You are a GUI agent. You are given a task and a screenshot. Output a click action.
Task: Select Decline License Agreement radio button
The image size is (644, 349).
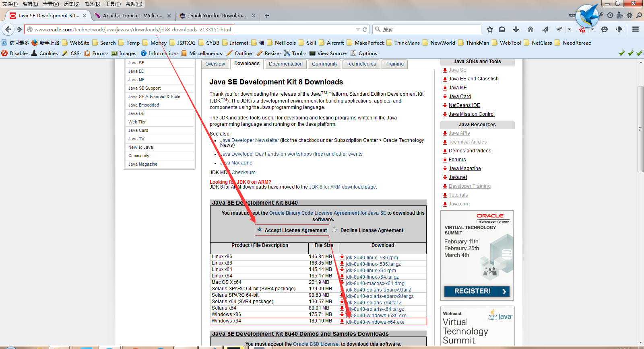tap(334, 230)
